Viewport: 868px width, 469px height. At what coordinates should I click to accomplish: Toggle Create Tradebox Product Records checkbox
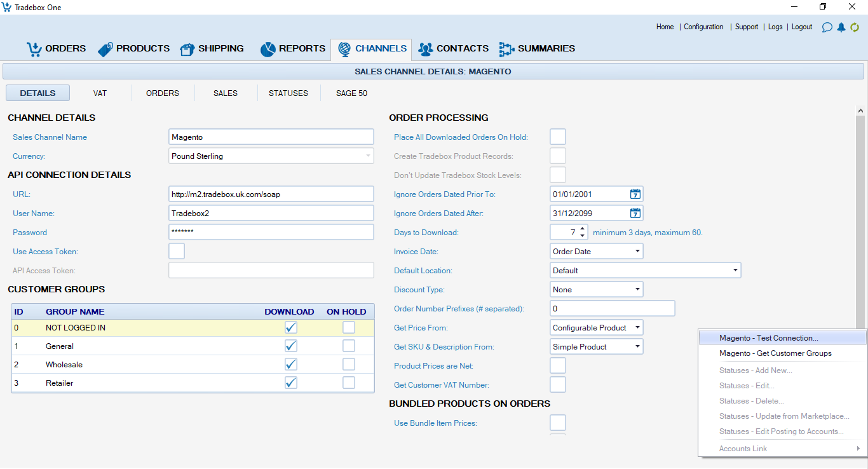[558, 156]
